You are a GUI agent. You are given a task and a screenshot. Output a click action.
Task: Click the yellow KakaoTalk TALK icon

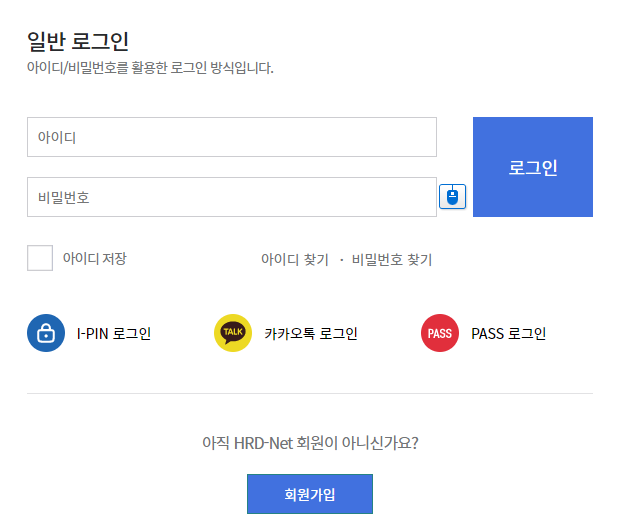point(233,333)
